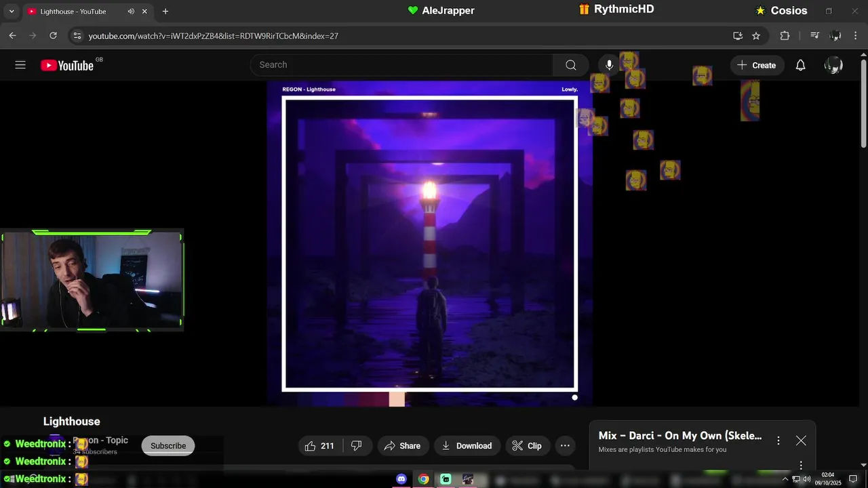Open a new browser tab
868x488 pixels.
(x=165, y=11)
